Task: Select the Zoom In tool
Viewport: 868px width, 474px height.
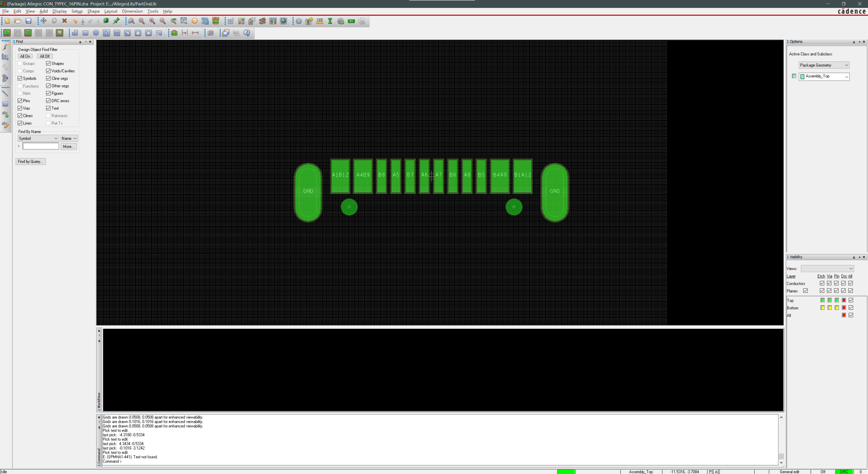Action: pos(150,22)
